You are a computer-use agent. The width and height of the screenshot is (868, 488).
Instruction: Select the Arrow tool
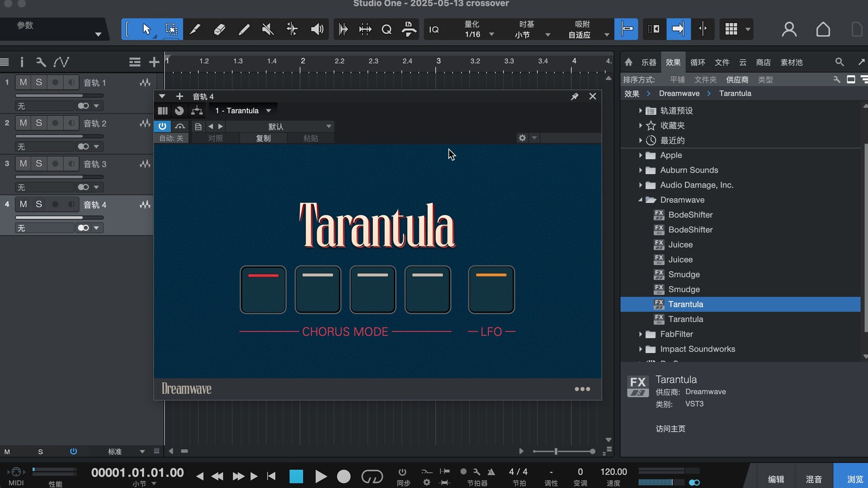click(x=146, y=29)
